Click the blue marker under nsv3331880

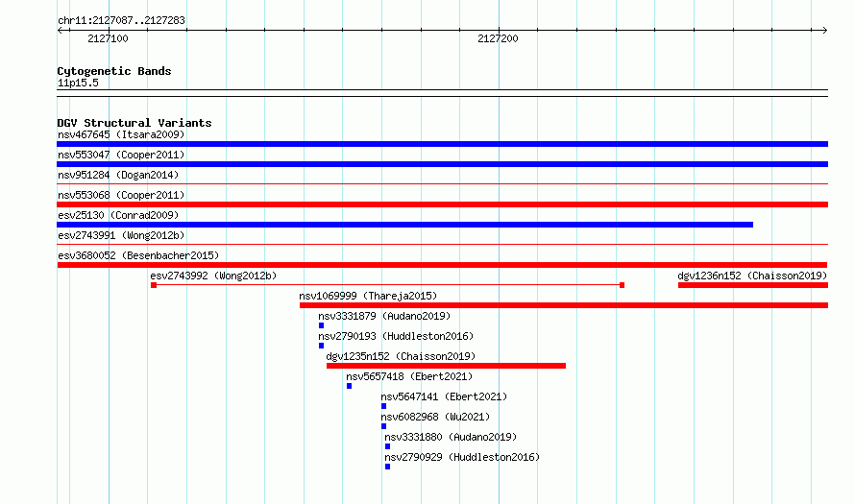point(388,446)
